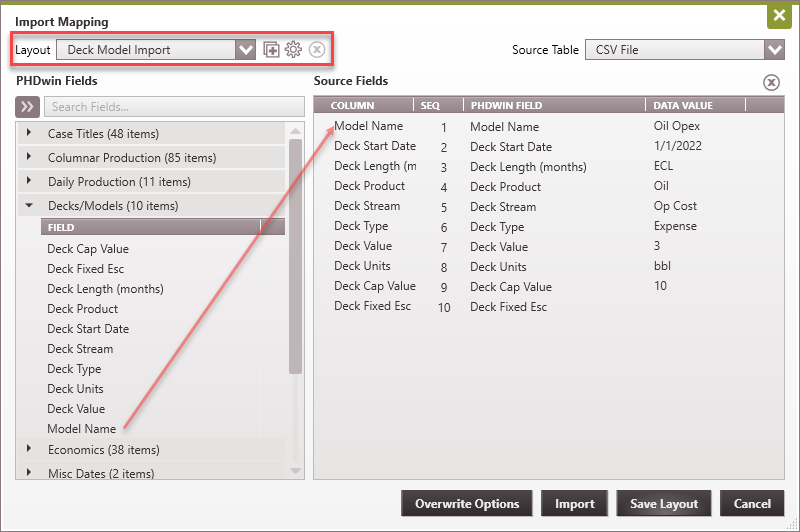Click the Op Cost data value
This screenshot has width=800, height=532.
(675, 206)
